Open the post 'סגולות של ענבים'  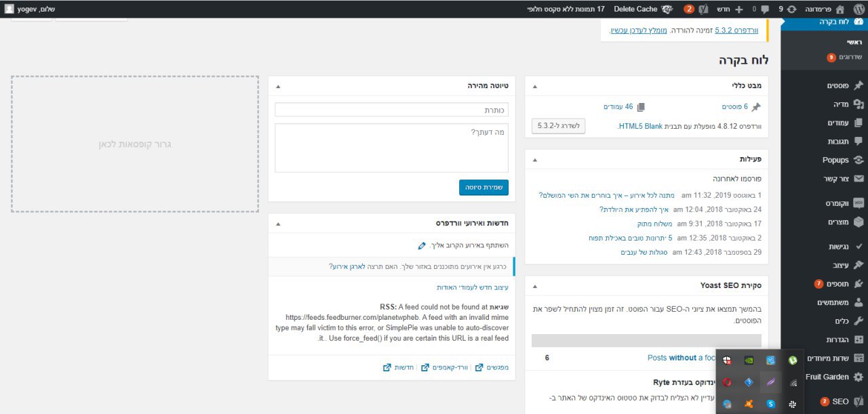[644, 252]
